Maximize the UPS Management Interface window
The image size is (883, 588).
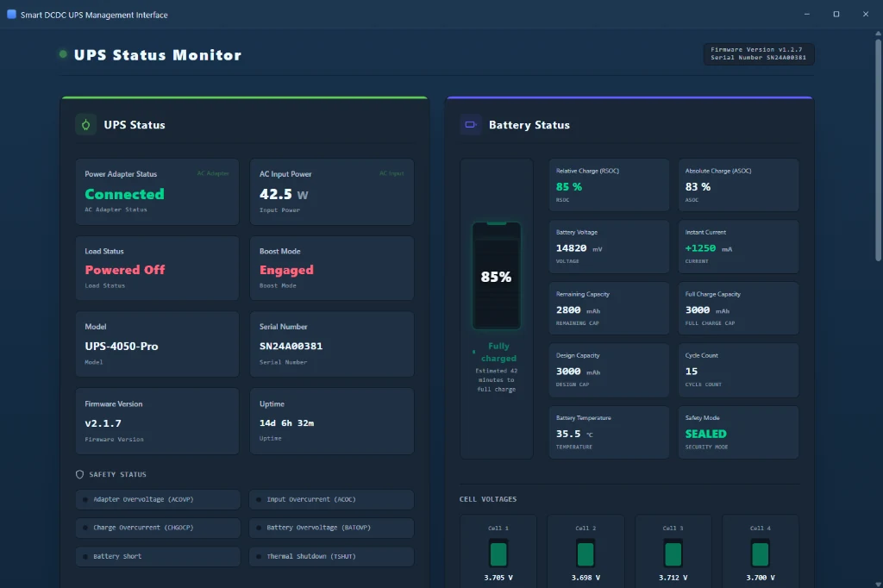click(x=836, y=14)
